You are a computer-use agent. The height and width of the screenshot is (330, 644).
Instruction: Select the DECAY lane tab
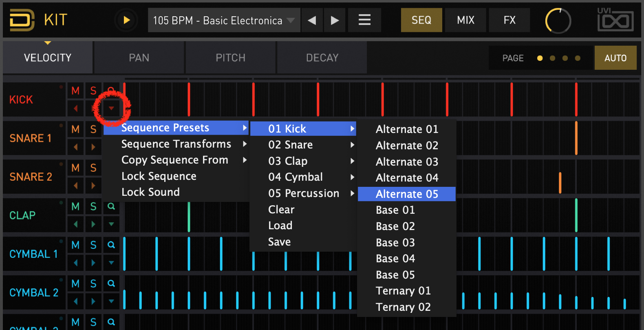[322, 58]
